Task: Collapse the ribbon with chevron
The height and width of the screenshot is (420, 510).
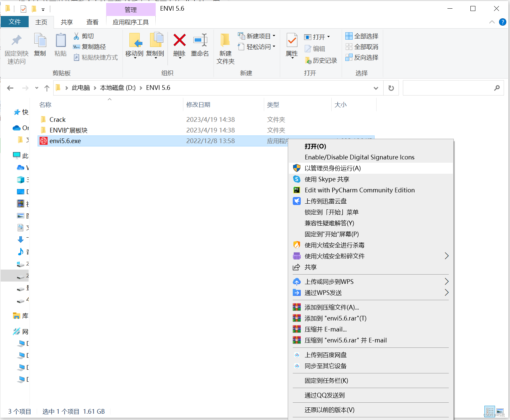Action: (x=492, y=22)
